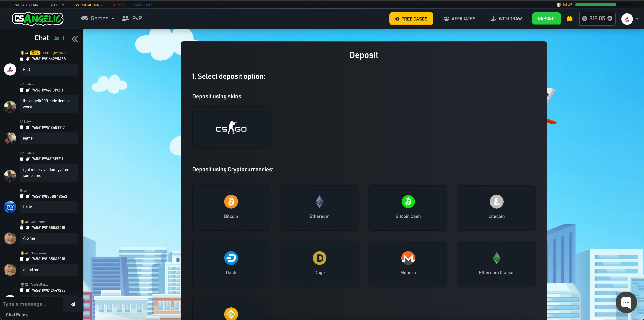Screen dimensions: 644x320
Task: Open the Games dropdown
Action: tap(98, 18)
